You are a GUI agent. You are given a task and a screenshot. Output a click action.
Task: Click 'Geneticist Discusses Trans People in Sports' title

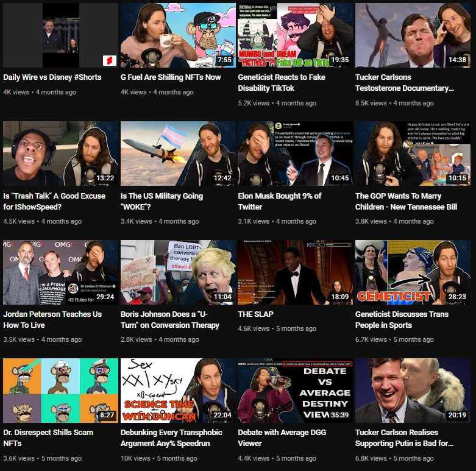click(x=402, y=319)
